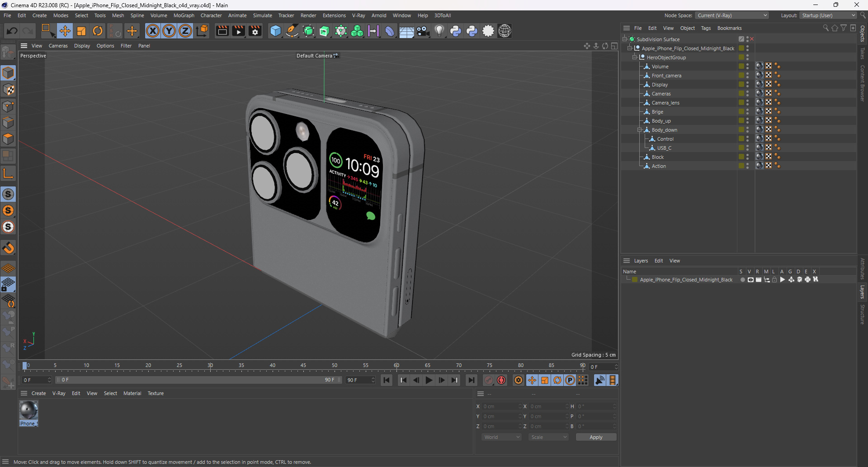
Task: Toggle the X axis lock
Action: tap(153, 31)
